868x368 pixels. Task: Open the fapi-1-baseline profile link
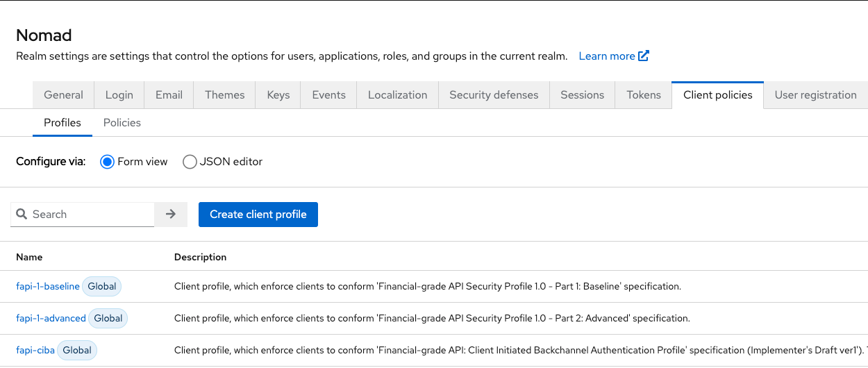click(48, 287)
